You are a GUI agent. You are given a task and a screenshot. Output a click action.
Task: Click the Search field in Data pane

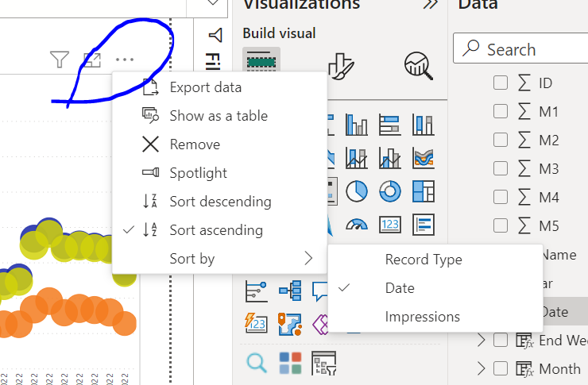coord(520,48)
